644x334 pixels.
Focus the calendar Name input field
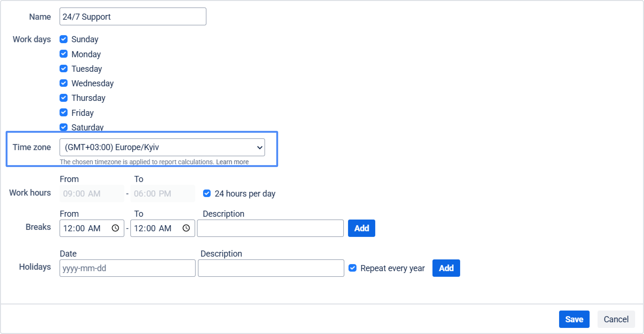[x=133, y=16]
